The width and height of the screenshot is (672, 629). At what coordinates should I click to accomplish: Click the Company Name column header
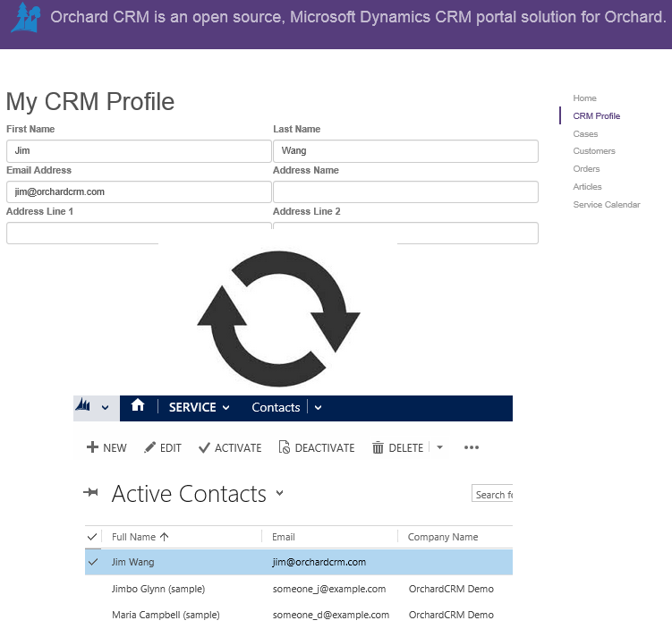(x=443, y=537)
